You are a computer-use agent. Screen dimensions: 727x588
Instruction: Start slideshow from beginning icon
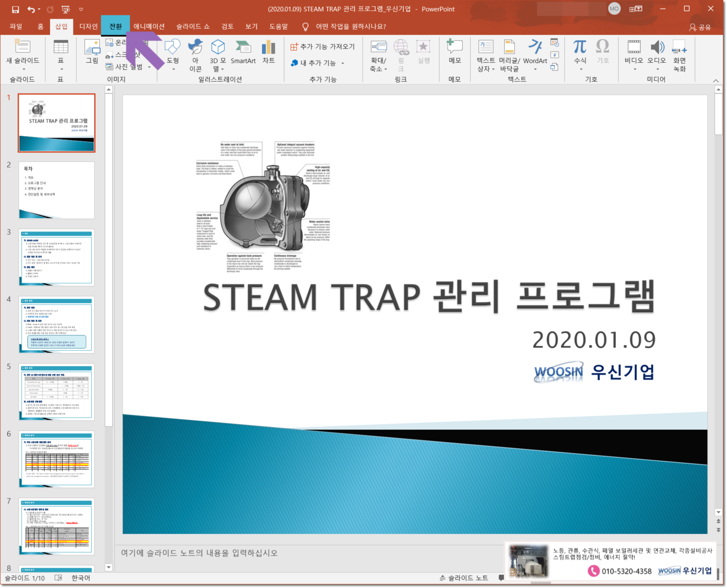pos(66,9)
